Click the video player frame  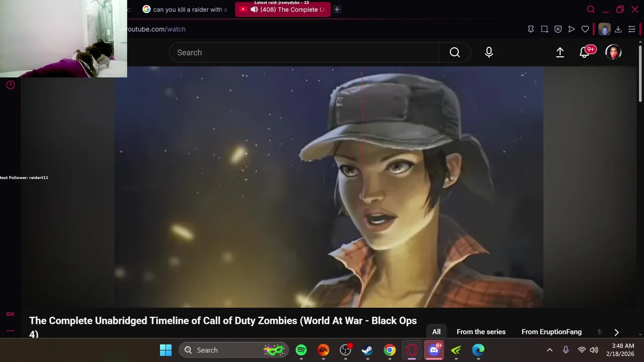pyautogui.click(x=329, y=187)
